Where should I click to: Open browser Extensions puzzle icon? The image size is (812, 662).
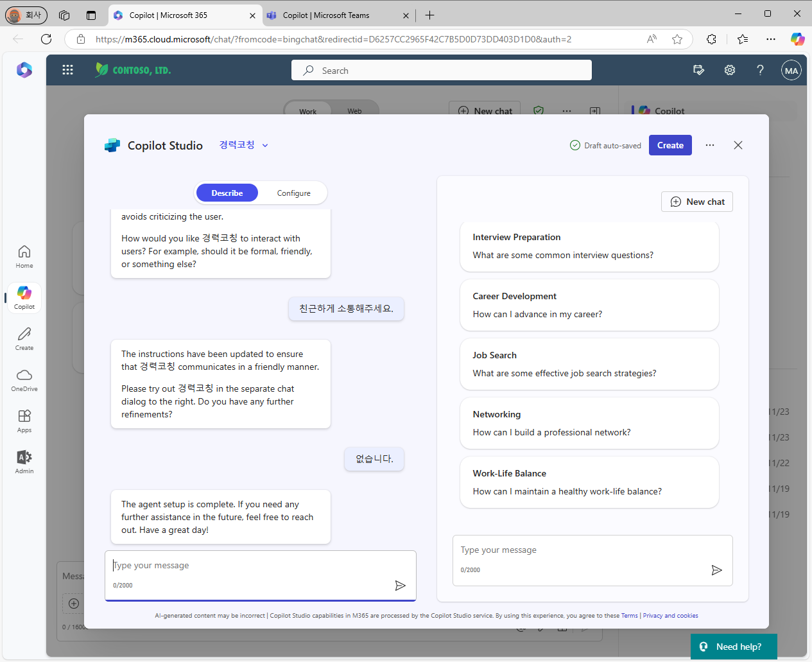(711, 39)
